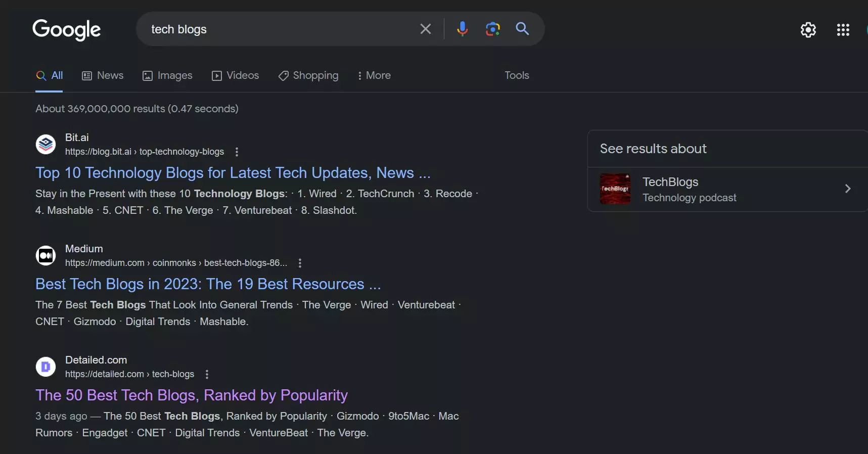Screen dimensions: 868x454
Task: Open the Google apps grid icon
Action: [843, 30]
